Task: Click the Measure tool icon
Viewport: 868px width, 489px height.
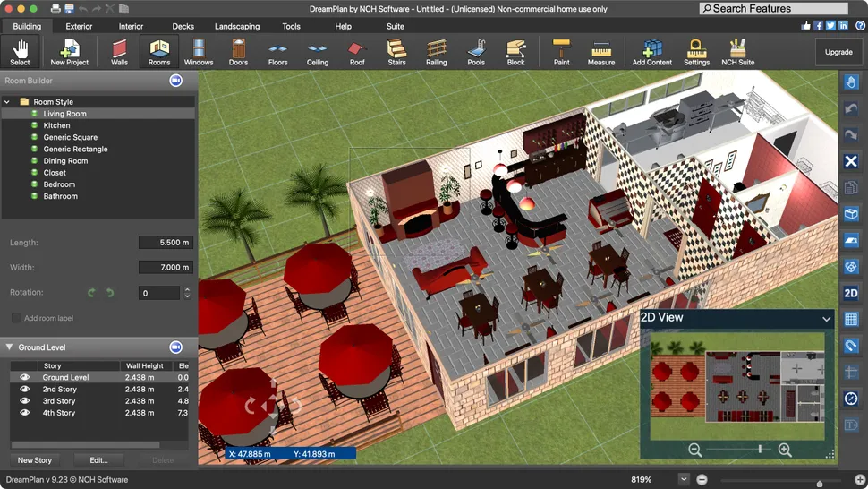Action: click(601, 52)
